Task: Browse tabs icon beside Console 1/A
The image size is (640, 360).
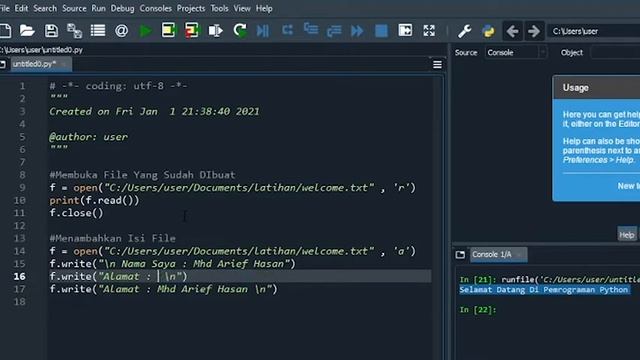Action: pyautogui.click(x=460, y=255)
